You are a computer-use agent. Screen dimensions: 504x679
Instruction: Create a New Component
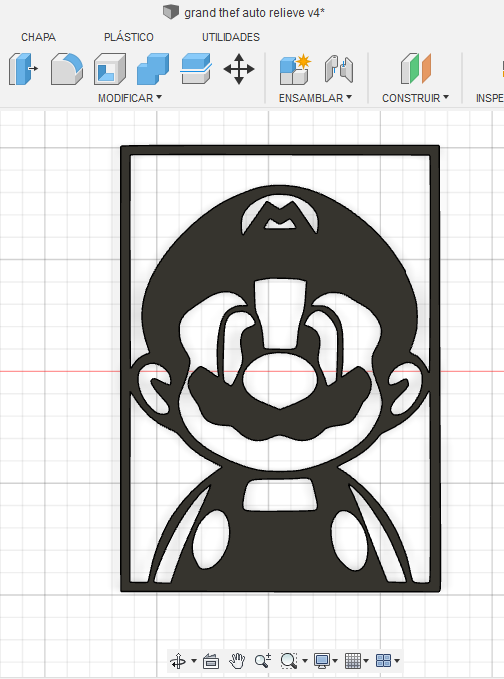(x=294, y=69)
